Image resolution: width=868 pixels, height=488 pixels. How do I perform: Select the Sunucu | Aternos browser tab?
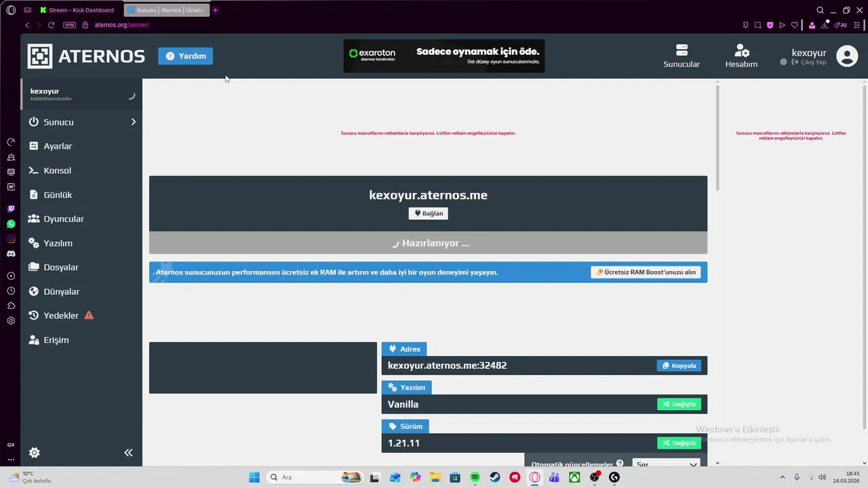(x=167, y=10)
